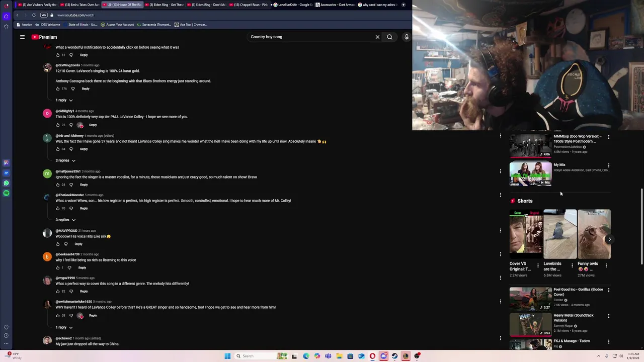Switch to the 'LoneStarKnife - Google' tab
The image size is (644, 362).
tap(293, 5)
